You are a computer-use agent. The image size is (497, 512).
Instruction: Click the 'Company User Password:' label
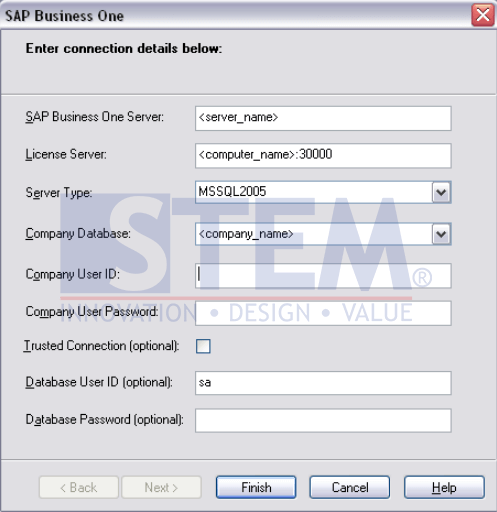click(92, 312)
